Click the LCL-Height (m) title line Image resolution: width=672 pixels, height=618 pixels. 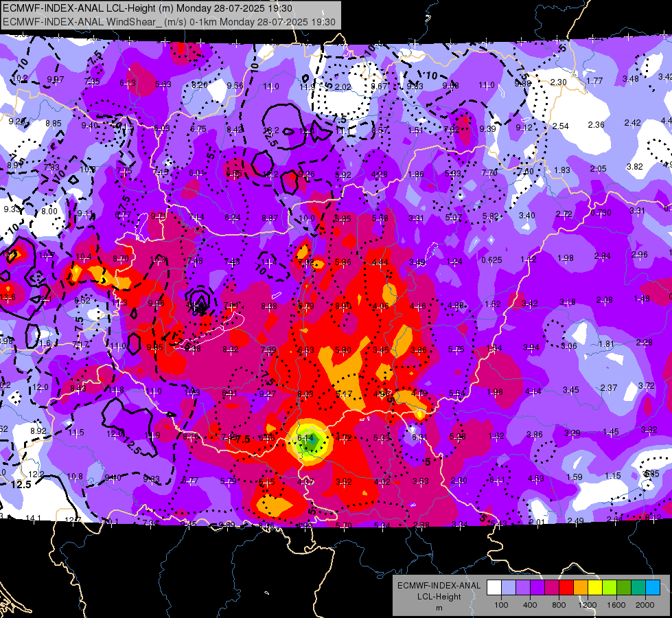(x=148, y=8)
